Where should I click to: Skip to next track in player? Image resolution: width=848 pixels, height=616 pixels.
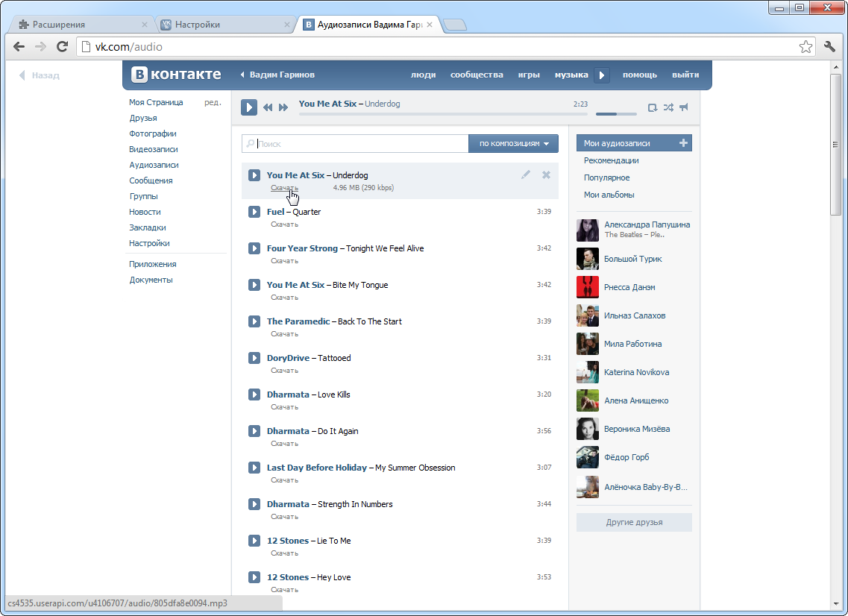[283, 107]
